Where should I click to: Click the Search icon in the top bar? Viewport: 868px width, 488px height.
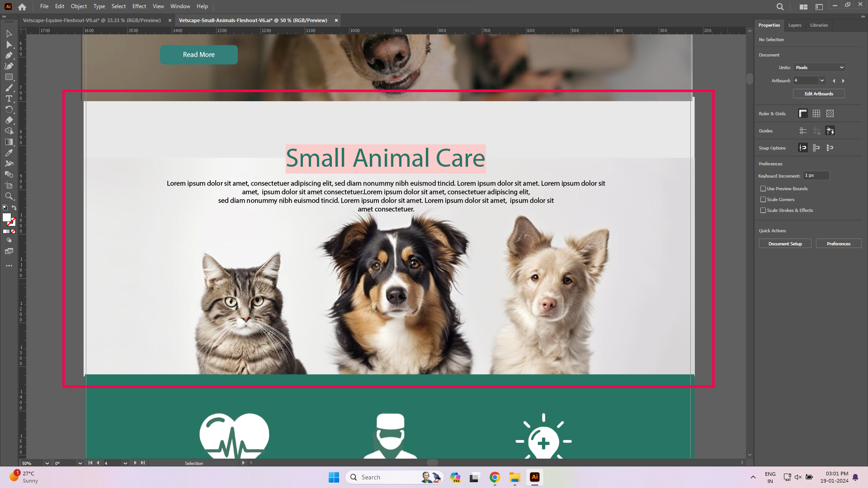[780, 7]
